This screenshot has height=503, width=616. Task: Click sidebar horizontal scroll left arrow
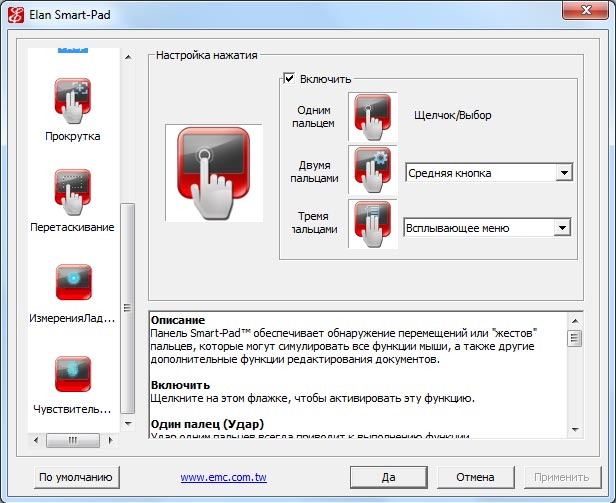36,440
